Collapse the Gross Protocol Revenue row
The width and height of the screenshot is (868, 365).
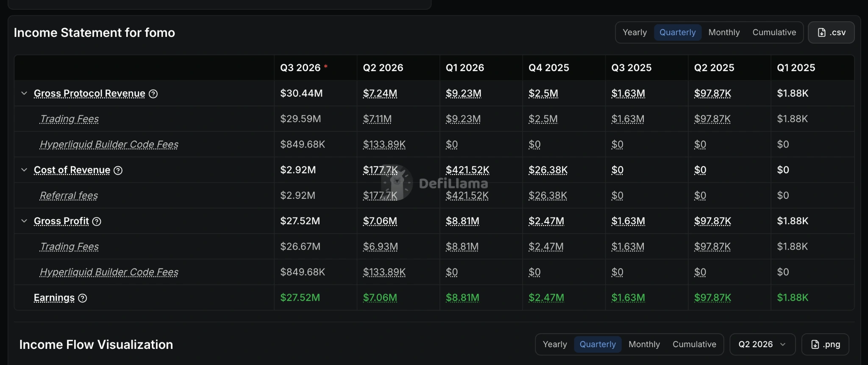(x=24, y=93)
